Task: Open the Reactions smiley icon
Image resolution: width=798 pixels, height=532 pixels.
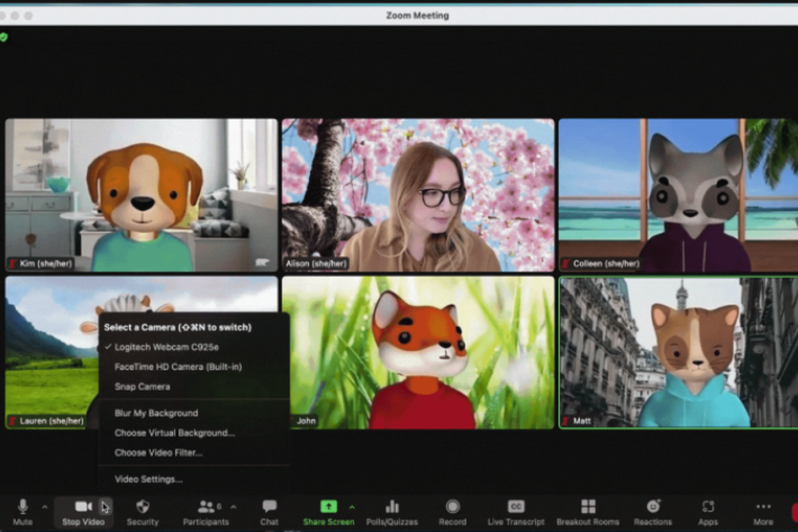Action: (x=653, y=507)
